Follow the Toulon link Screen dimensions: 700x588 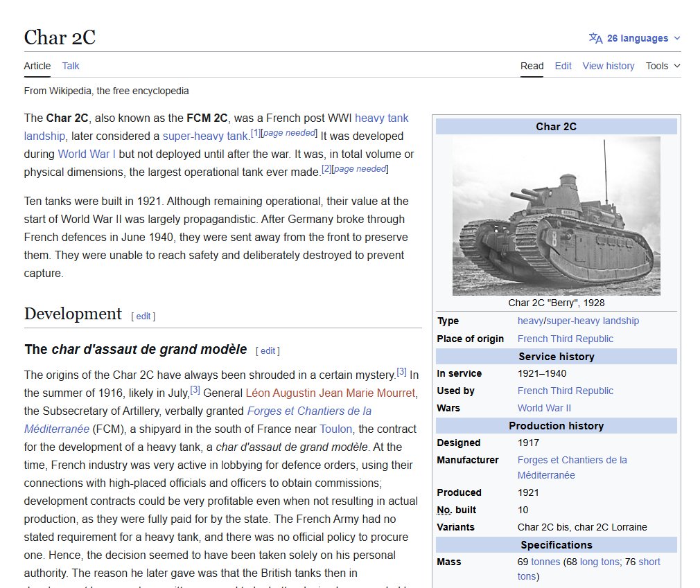coord(335,429)
